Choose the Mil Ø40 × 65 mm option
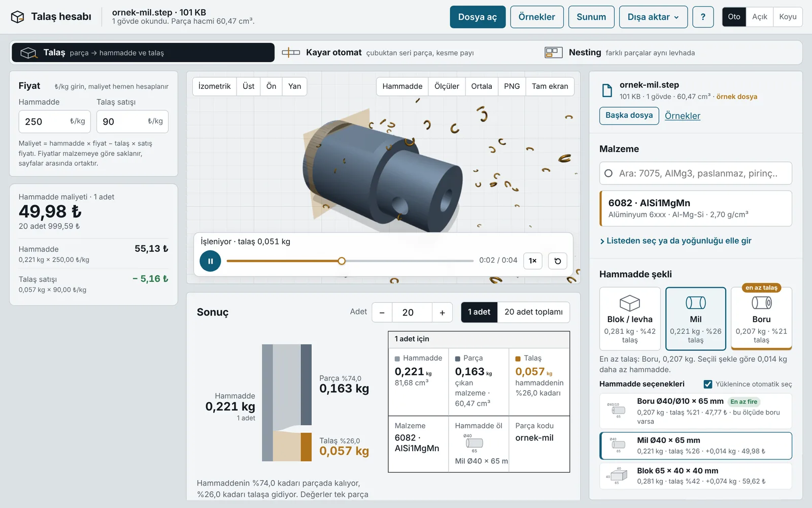Image resolution: width=812 pixels, height=508 pixels. click(x=696, y=446)
